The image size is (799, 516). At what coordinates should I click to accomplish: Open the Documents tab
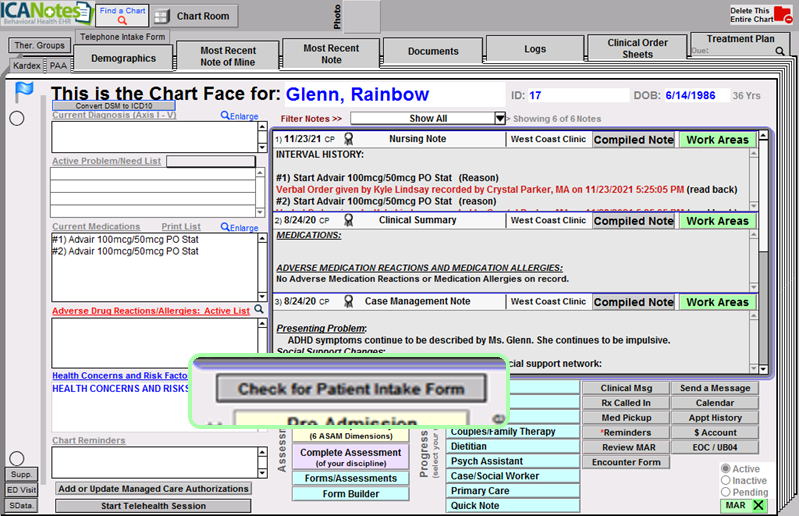click(x=433, y=51)
